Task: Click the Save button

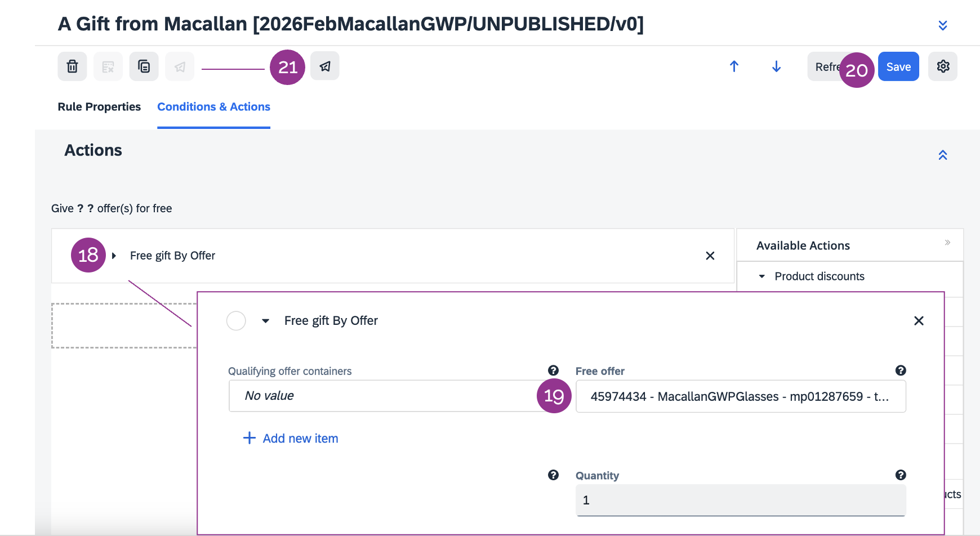Action: click(898, 66)
